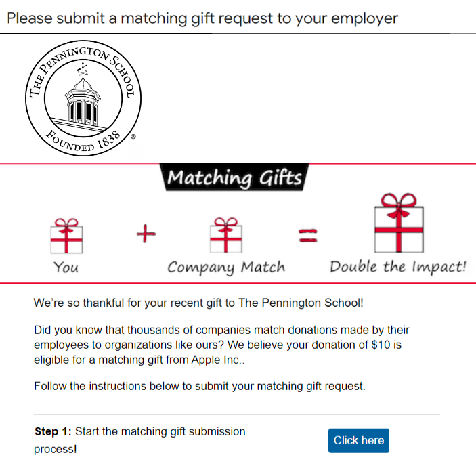Click the small gift icon above "You"
The width and height of the screenshot is (476, 468).
(x=66, y=236)
